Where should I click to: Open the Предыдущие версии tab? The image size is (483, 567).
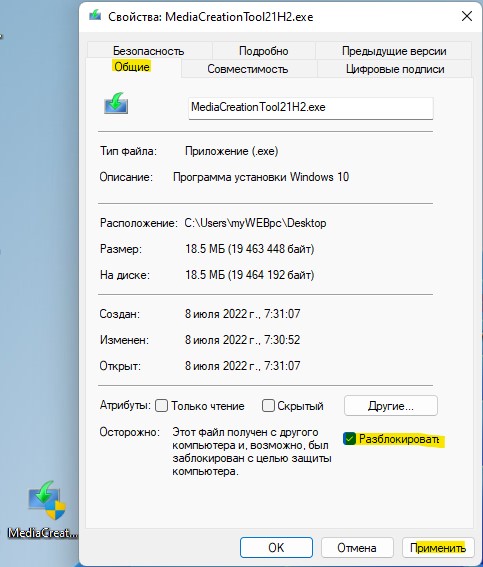pos(394,51)
